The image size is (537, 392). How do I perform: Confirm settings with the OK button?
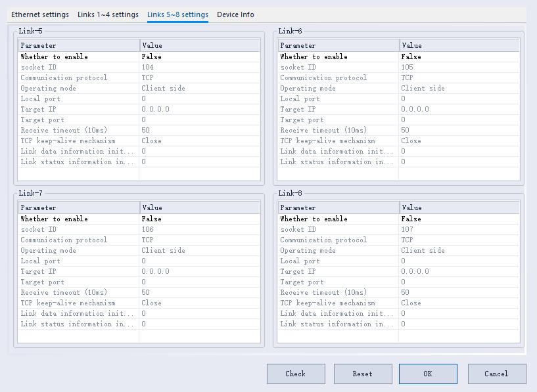(428, 374)
